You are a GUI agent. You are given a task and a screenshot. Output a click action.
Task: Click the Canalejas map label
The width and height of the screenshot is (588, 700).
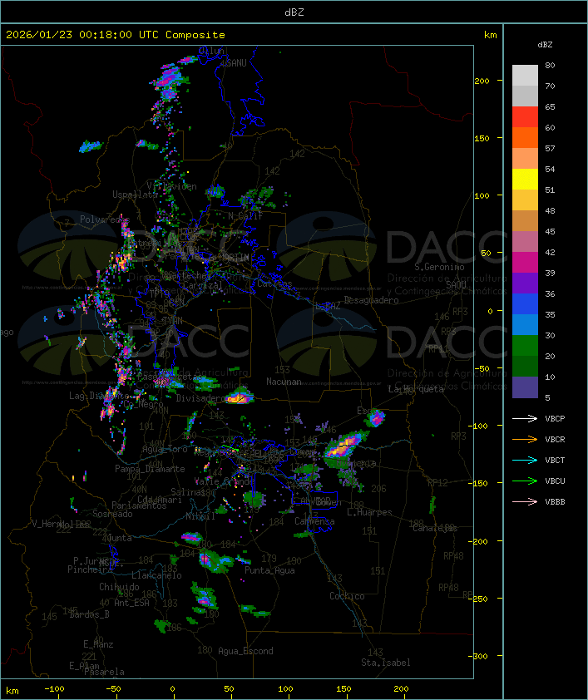[435, 528]
